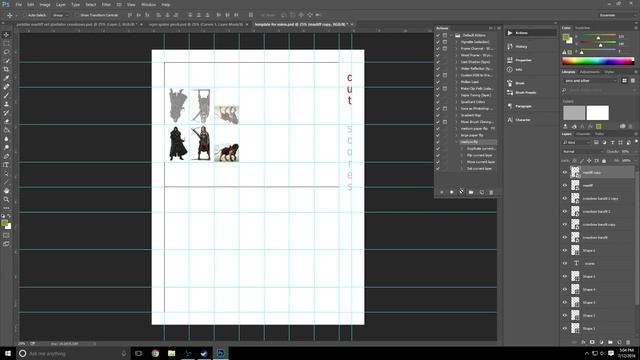Select the Quick Selection tool
Viewport: 640px width, 360px height.
click(x=6, y=61)
